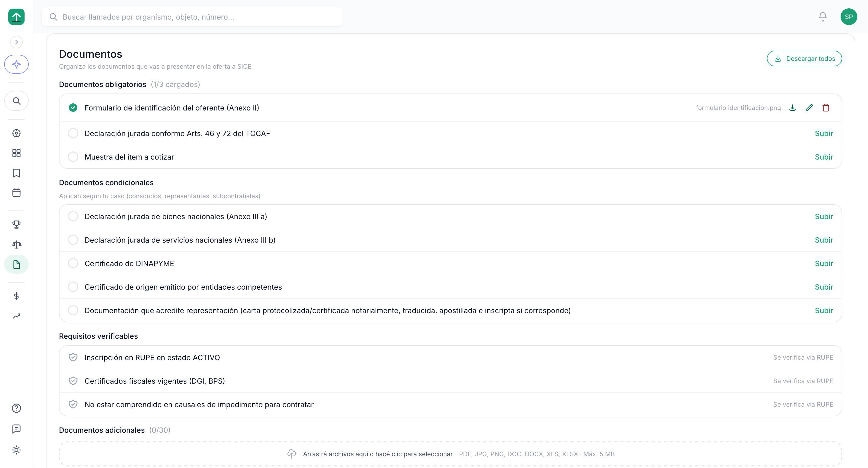
Task: Open the SP user avatar menu
Action: pos(848,16)
